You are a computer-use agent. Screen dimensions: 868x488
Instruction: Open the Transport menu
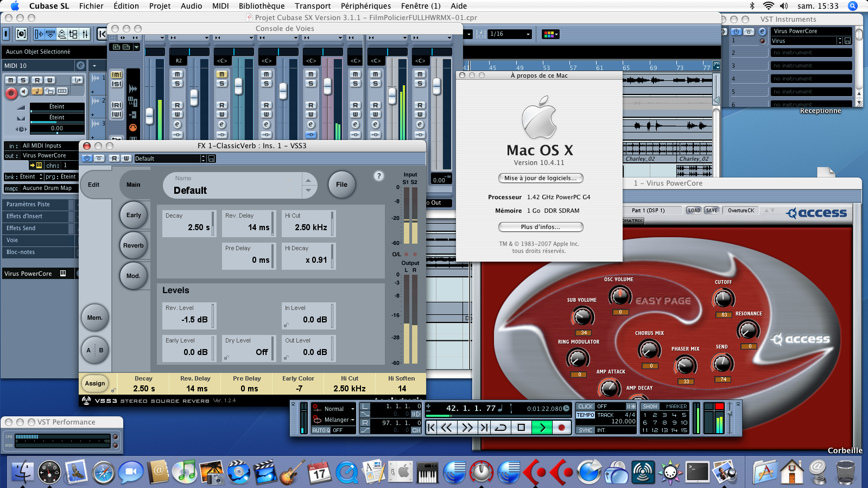pyautogui.click(x=313, y=6)
